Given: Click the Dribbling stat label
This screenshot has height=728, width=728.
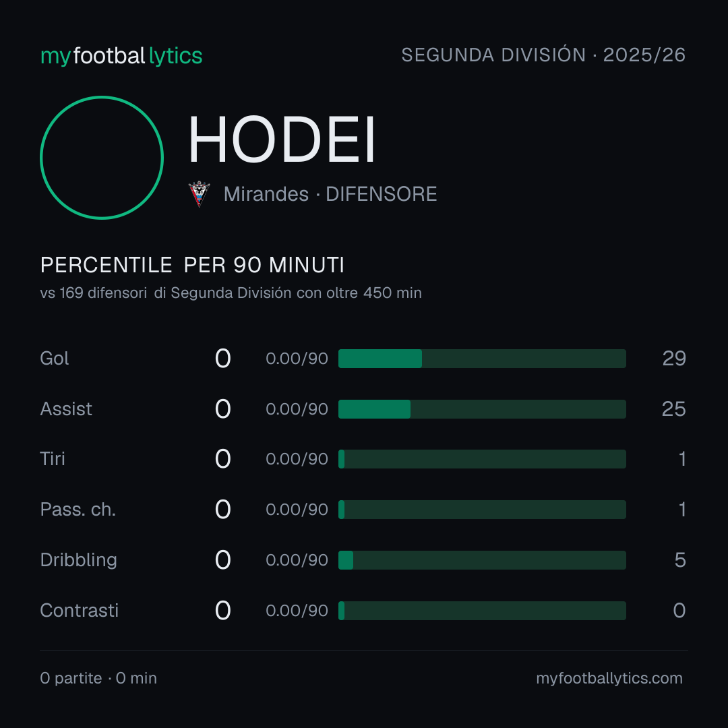Looking at the screenshot, I should [x=78, y=560].
